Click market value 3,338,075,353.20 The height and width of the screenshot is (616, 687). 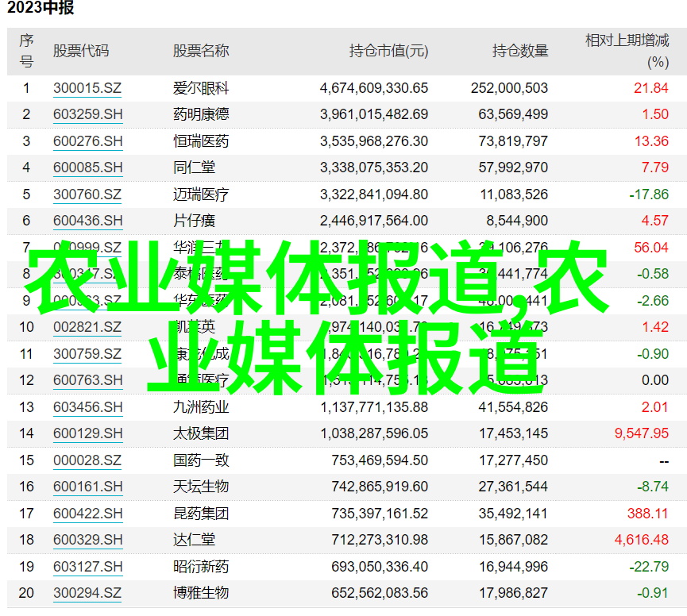[374, 167]
